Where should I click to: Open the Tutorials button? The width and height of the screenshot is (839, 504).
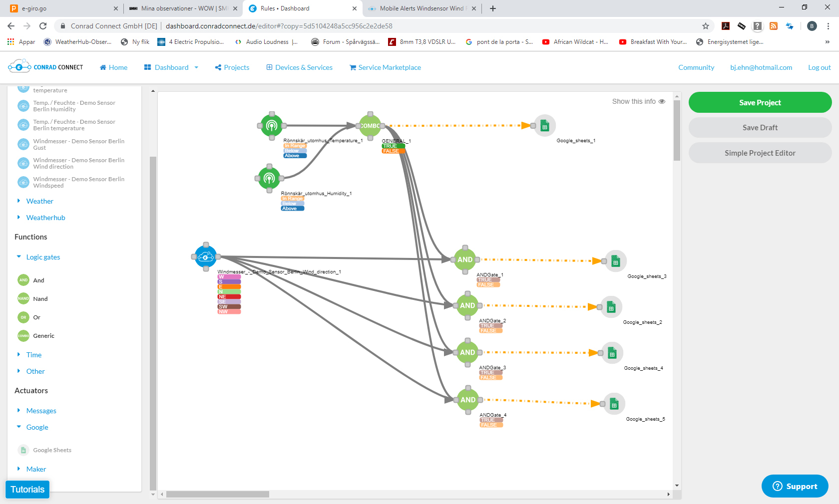pos(27,489)
